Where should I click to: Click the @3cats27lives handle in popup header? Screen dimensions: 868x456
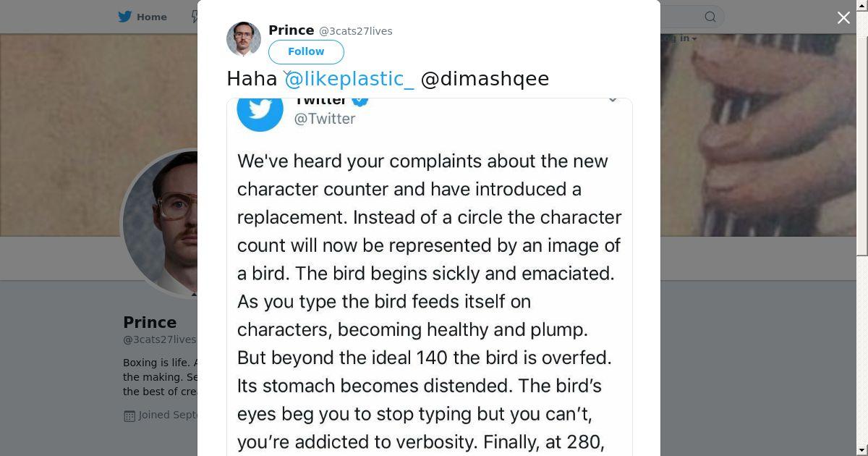[x=356, y=31]
